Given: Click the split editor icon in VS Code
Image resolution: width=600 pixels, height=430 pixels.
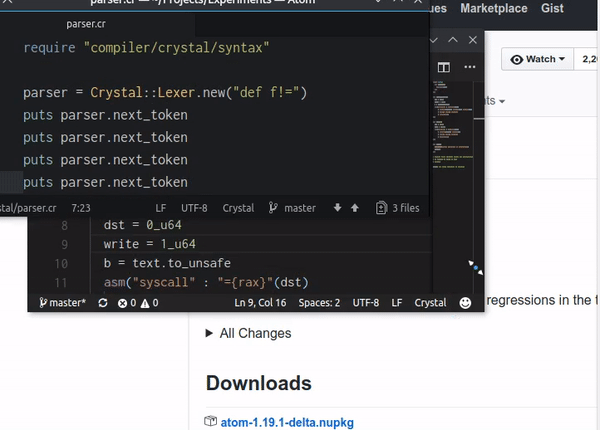Looking at the screenshot, I should 443,67.
